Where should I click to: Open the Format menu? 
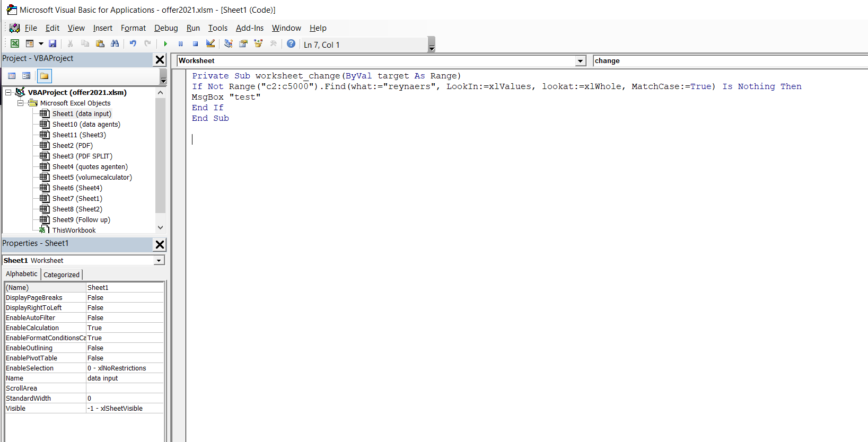point(133,28)
